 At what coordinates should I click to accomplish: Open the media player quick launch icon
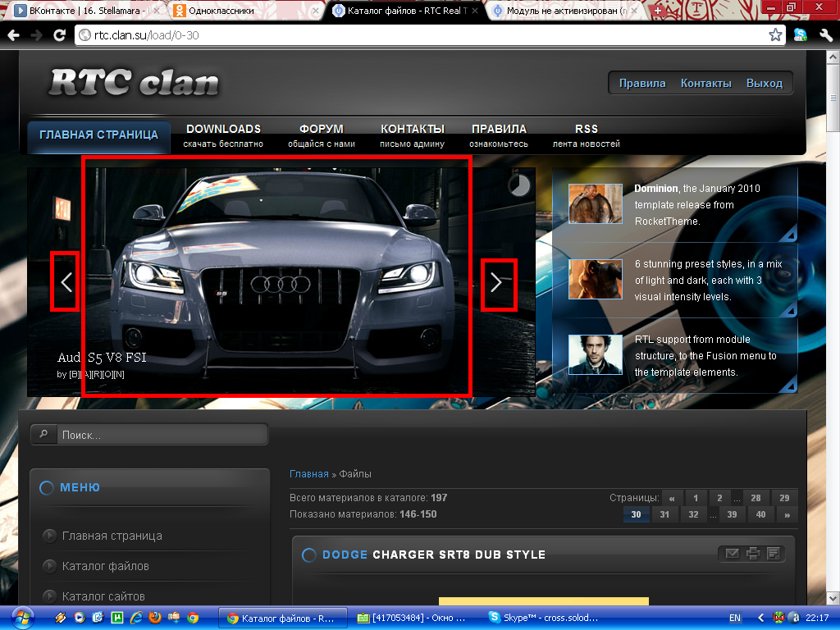tap(80, 618)
